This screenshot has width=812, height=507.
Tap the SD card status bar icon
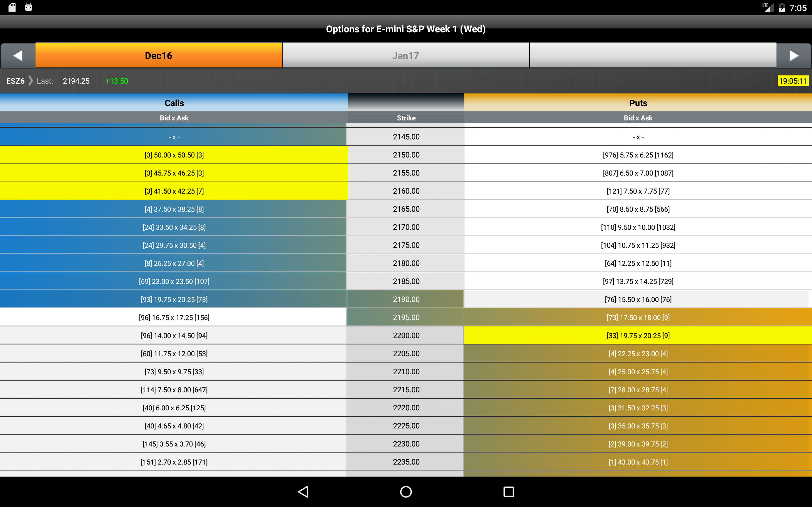(12, 7)
